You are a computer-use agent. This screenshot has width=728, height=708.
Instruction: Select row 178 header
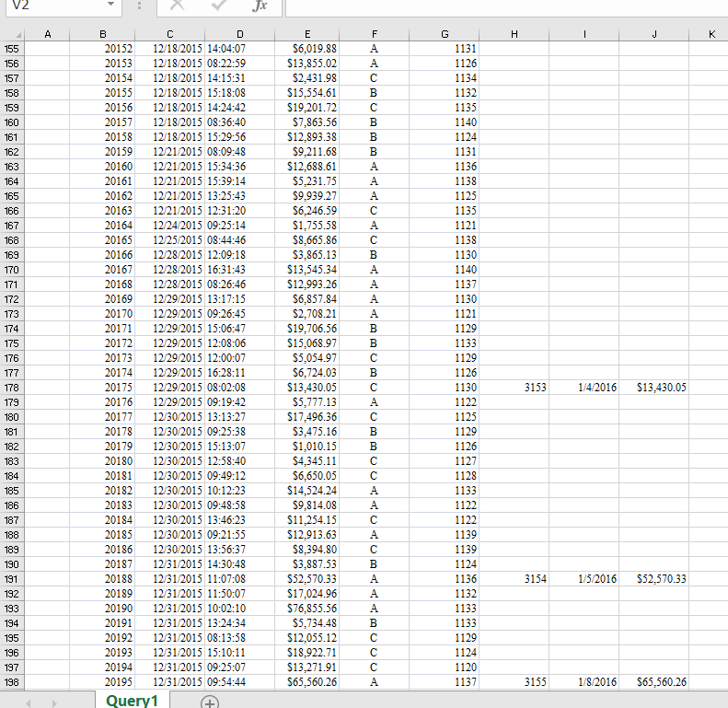coord(12,388)
